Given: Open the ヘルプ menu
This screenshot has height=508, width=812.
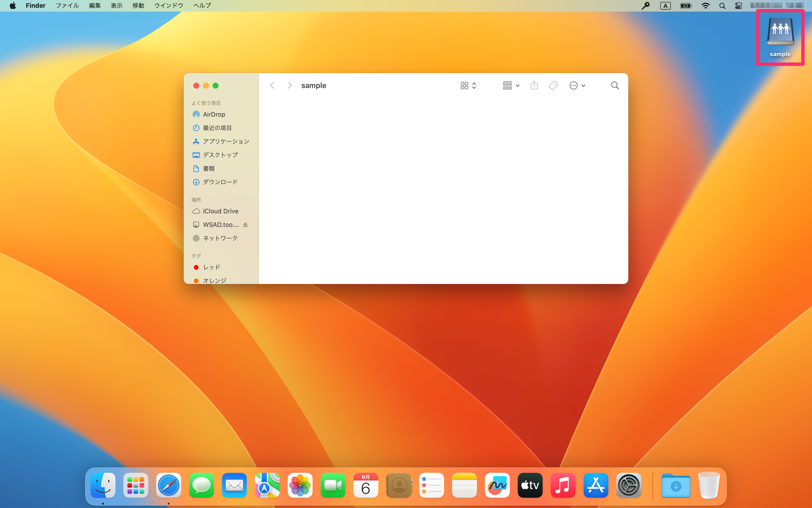Looking at the screenshot, I should (x=202, y=6).
